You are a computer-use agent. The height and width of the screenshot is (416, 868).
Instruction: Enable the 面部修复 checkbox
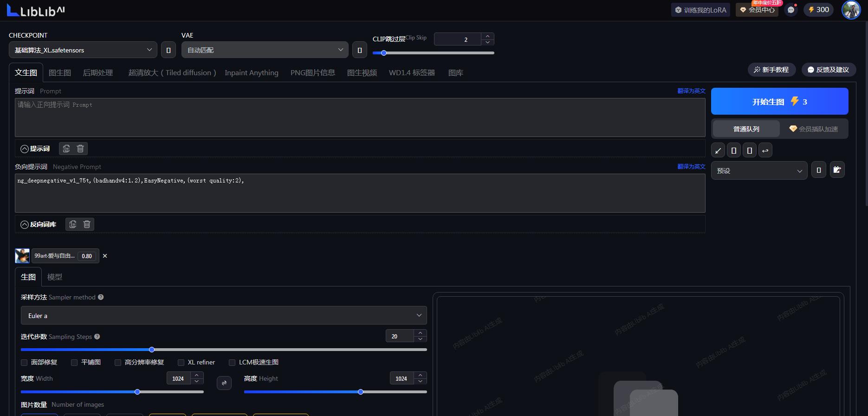(24, 362)
